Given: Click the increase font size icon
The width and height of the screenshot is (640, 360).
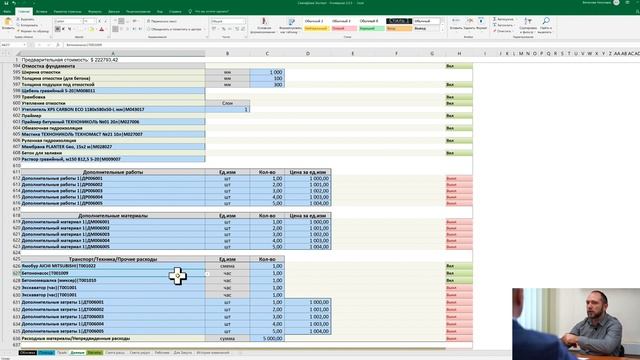Looking at the screenshot, I should 100,21.
